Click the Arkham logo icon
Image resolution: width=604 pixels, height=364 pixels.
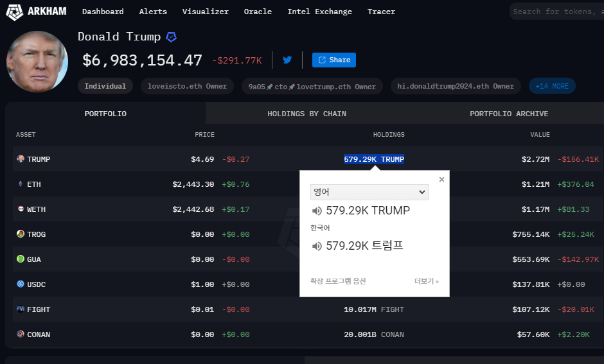tap(14, 12)
